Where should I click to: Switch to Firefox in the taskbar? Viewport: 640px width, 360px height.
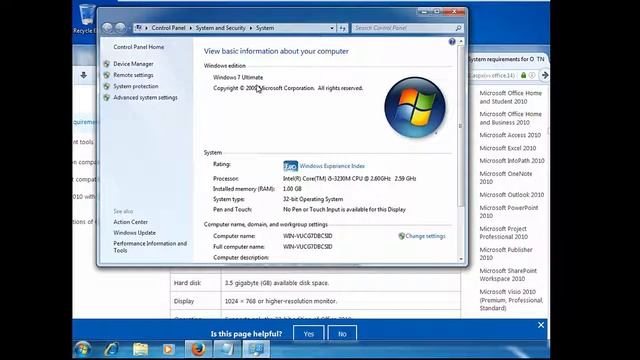(198, 349)
